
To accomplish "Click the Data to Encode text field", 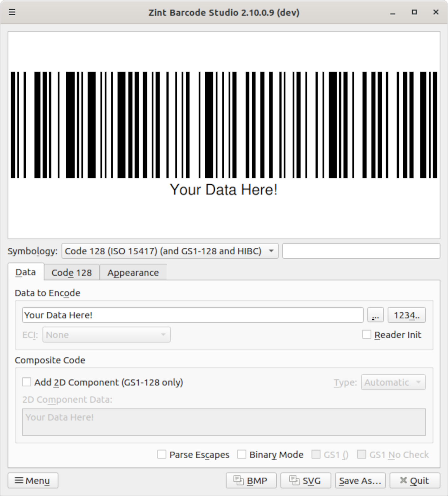I will coord(193,315).
